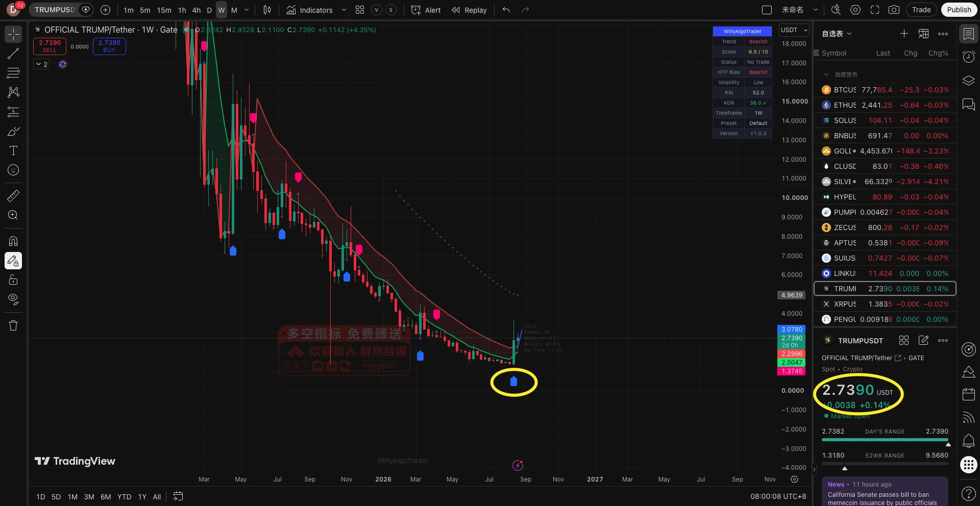
Task: Select the 1m timeframe
Action: (x=129, y=10)
